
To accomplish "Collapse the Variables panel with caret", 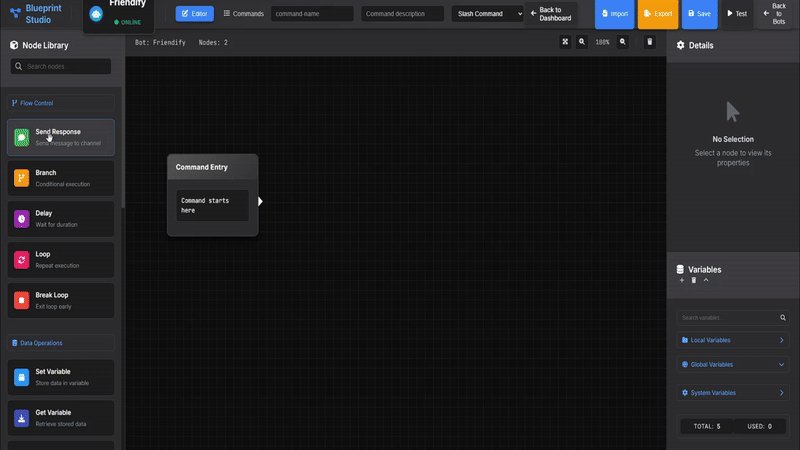I will pos(706,280).
